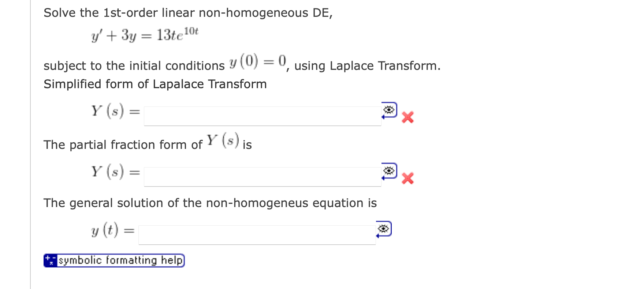Image resolution: width=644 pixels, height=289 pixels.
Task: Click the preview eye icon beside partial fraction Y(s)
Action: coord(389,170)
